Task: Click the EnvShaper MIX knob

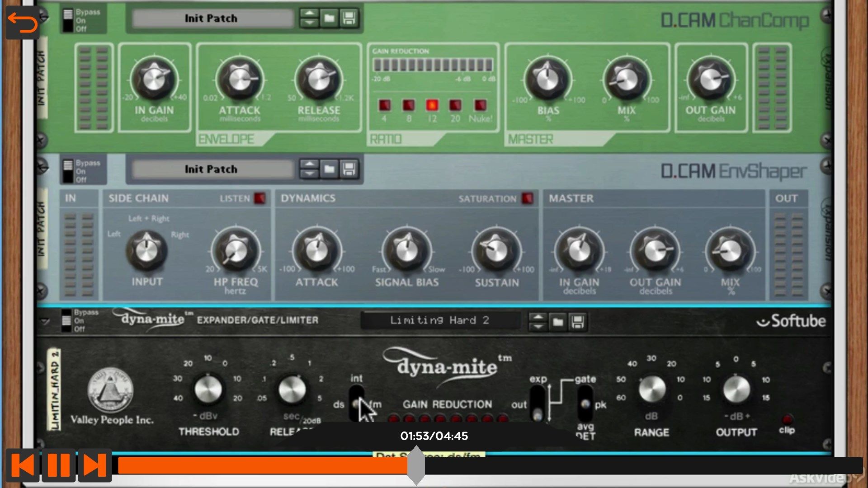Action: coord(730,251)
